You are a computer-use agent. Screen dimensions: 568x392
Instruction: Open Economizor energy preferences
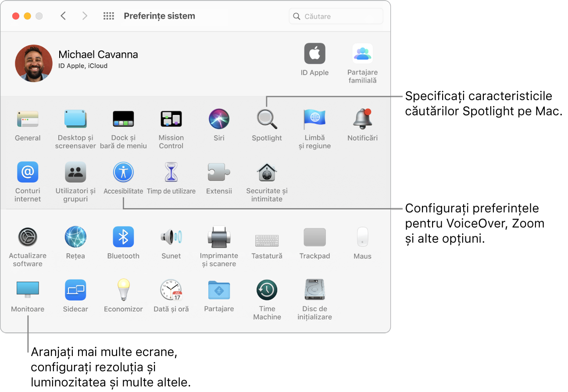point(123,290)
